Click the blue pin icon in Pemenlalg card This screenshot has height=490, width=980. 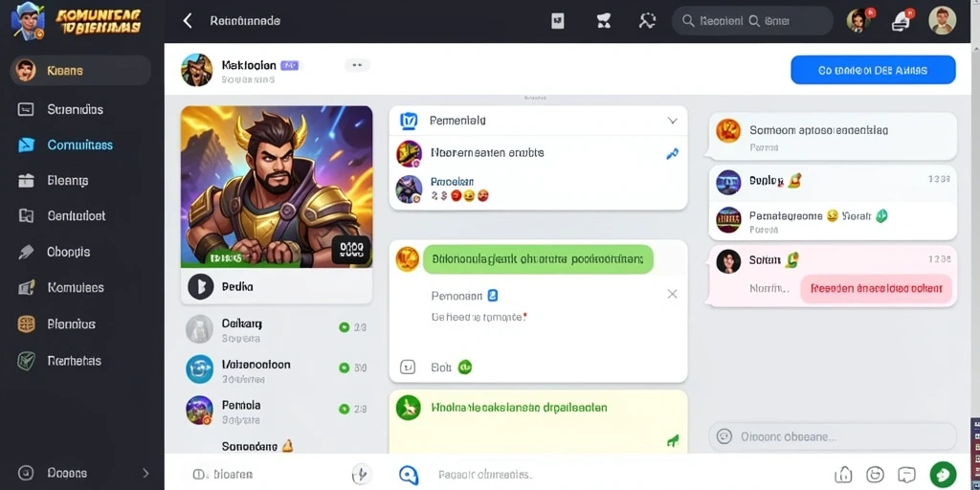tap(672, 153)
